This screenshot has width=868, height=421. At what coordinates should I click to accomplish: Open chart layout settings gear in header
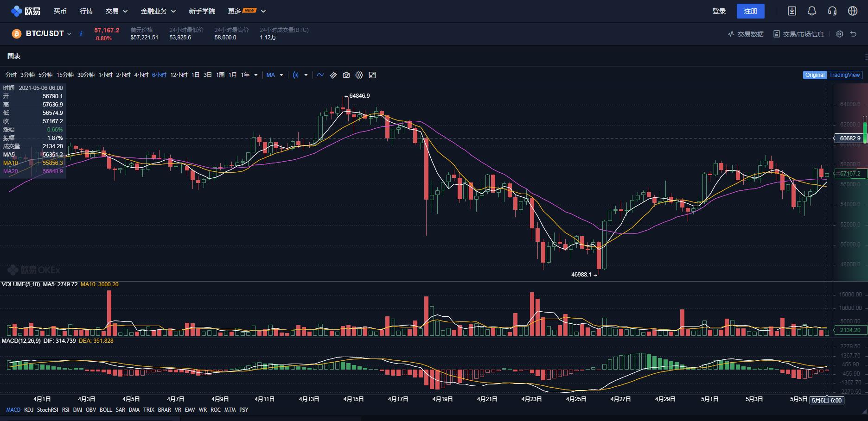click(x=840, y=34)
